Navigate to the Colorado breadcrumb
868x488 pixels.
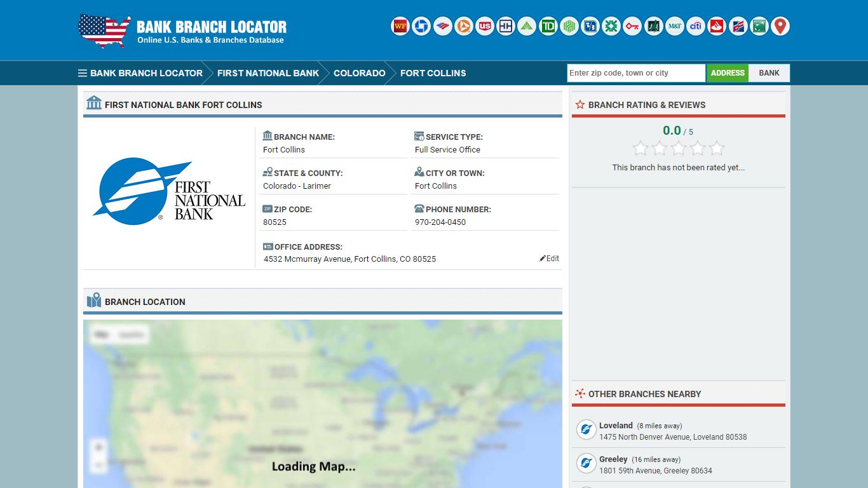click(x=360, y=73)
